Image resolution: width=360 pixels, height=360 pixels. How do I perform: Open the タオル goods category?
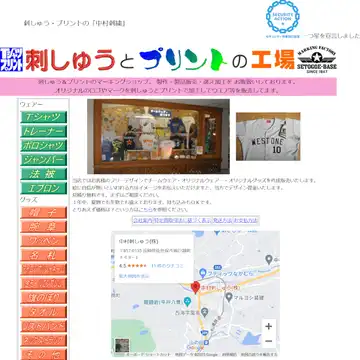click(44, 312)
